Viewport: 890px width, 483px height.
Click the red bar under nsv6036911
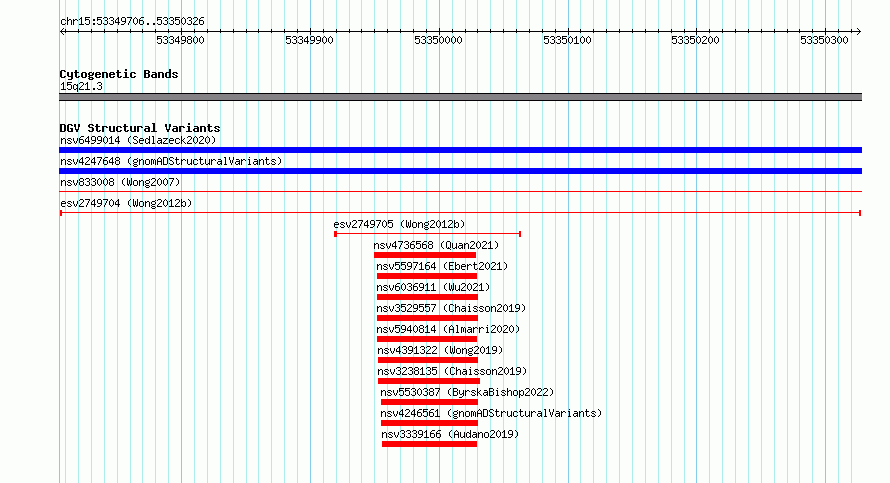tap(427, 297)
